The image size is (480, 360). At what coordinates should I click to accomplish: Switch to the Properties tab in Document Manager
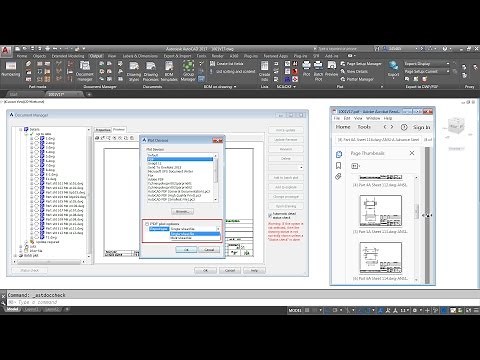coord(103,130)
